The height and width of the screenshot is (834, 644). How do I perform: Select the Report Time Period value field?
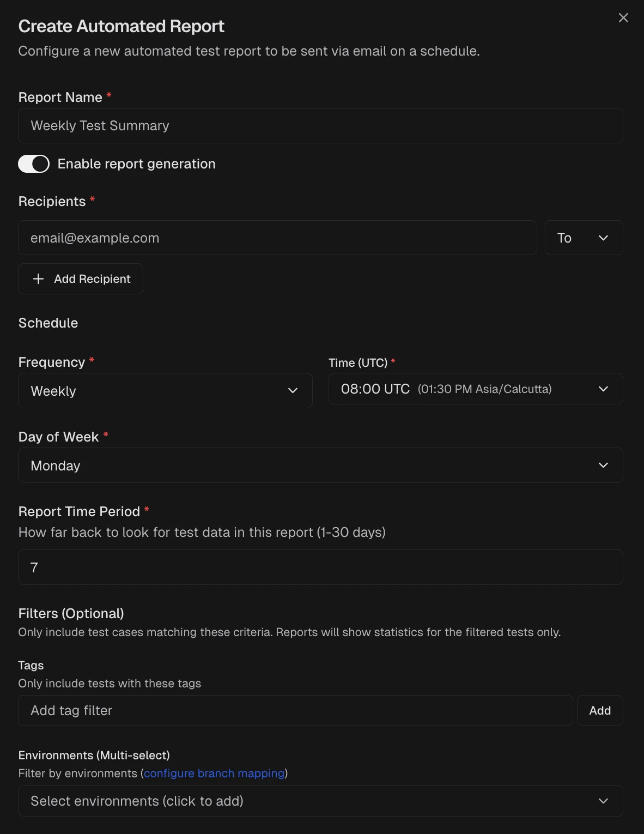pyautogui.click(x=320, y=567)
